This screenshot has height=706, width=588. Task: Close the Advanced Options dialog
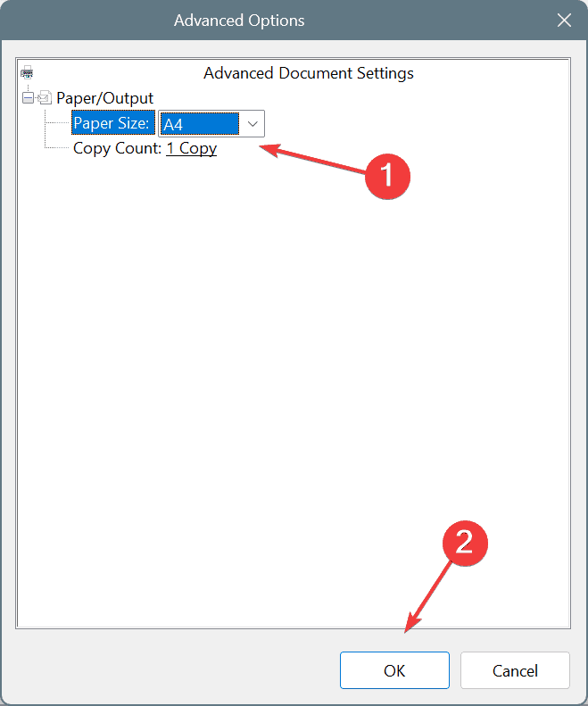click(564, 21)
